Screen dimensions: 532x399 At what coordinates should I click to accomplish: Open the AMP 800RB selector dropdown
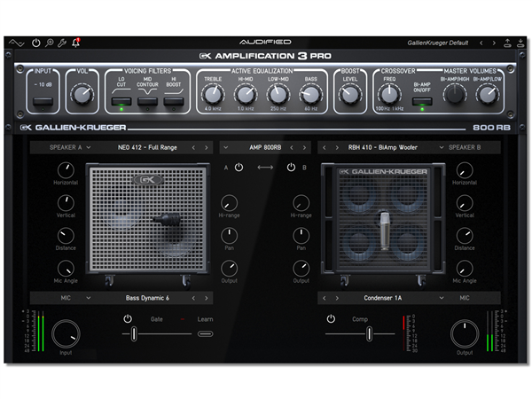265,147
